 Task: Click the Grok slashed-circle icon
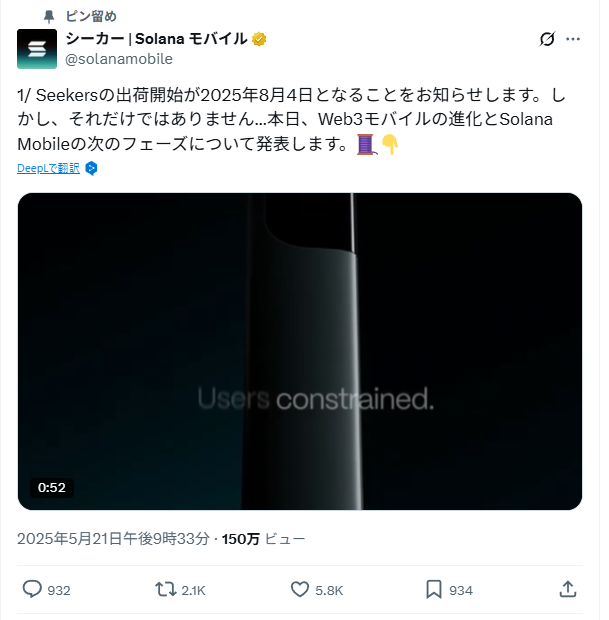click(547, 39)
